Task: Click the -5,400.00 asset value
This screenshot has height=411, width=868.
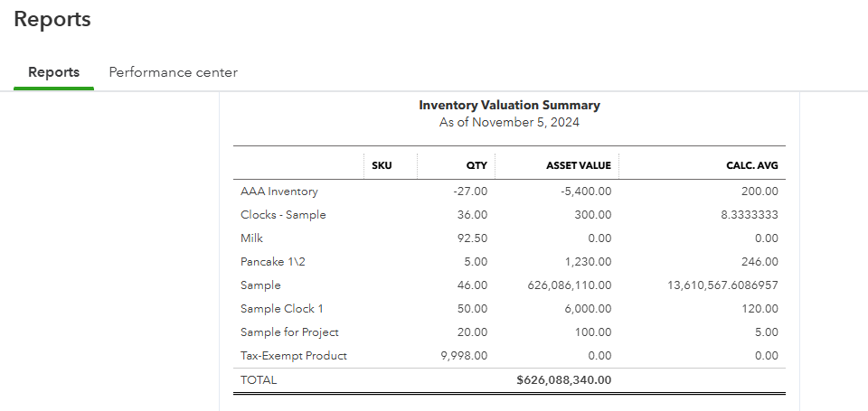Action: coord(586,191)
